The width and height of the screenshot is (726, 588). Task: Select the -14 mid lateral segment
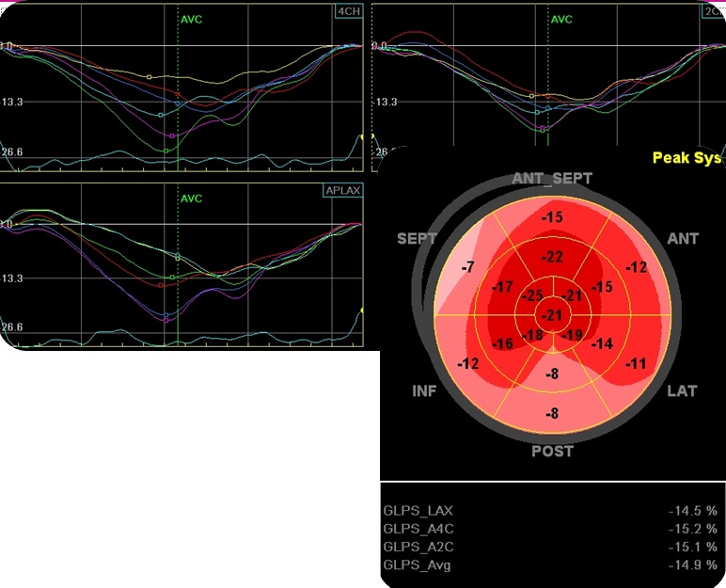[602, 344]
